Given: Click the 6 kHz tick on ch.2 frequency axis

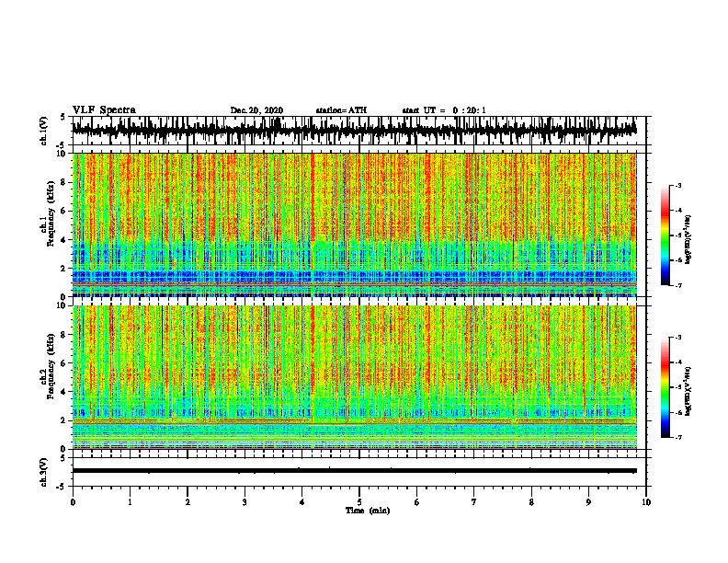Looking at the screenshot, I should tap(64, 363).
